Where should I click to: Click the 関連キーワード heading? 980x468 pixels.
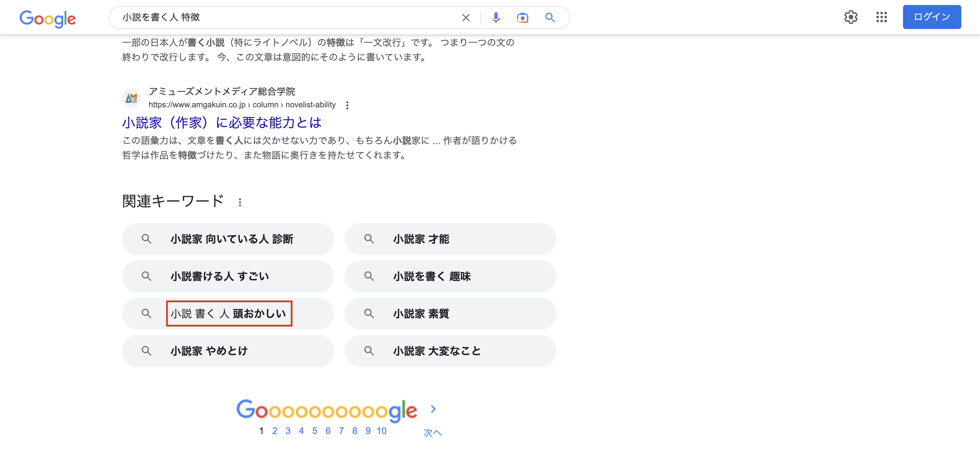pos(173,201)
